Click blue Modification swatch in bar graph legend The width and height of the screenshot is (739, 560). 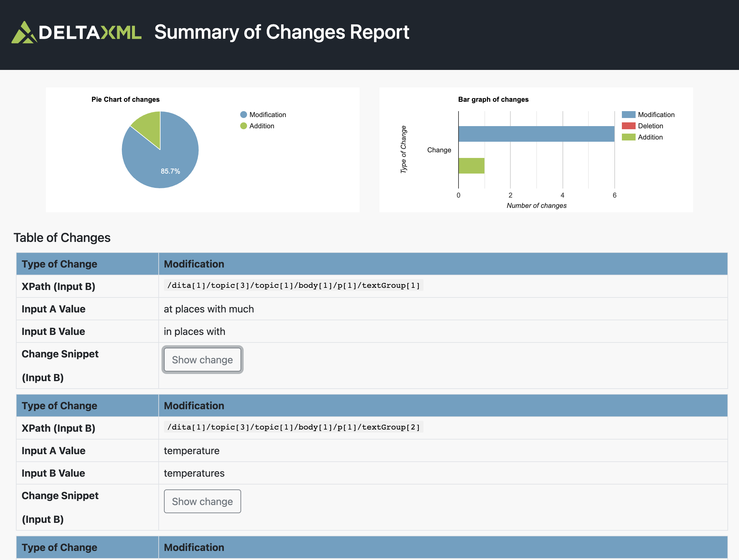[628, 115]
